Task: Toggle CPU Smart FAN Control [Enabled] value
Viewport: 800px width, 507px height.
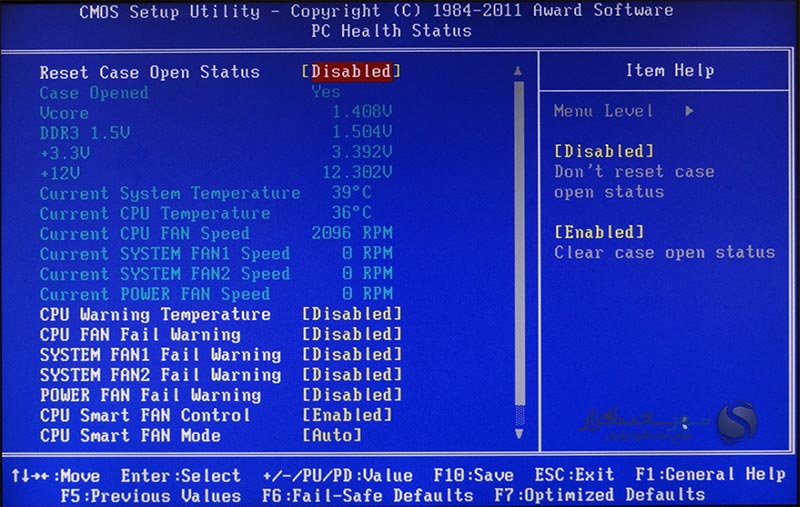Action: (x=347, y=415)
